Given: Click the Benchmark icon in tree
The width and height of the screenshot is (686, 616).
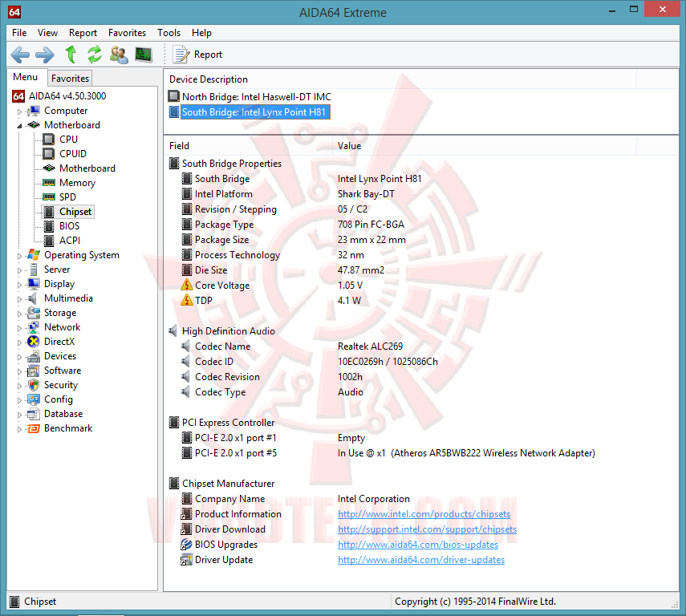Looking at the screenshot, I should (x=34, y=428).
